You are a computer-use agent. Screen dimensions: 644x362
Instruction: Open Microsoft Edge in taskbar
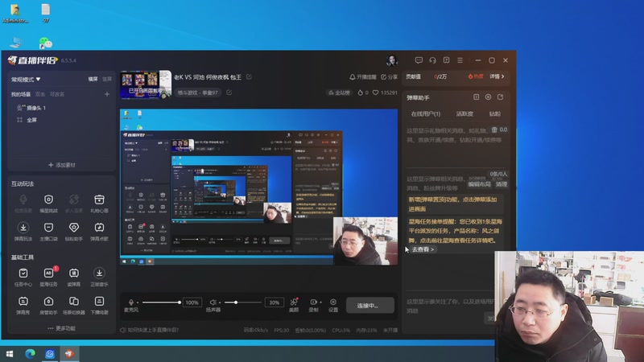tap(30, 353)
